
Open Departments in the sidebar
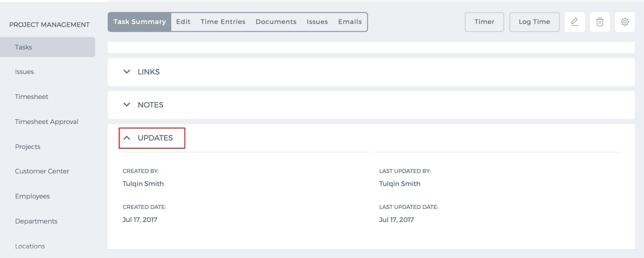tap(36, 221)
